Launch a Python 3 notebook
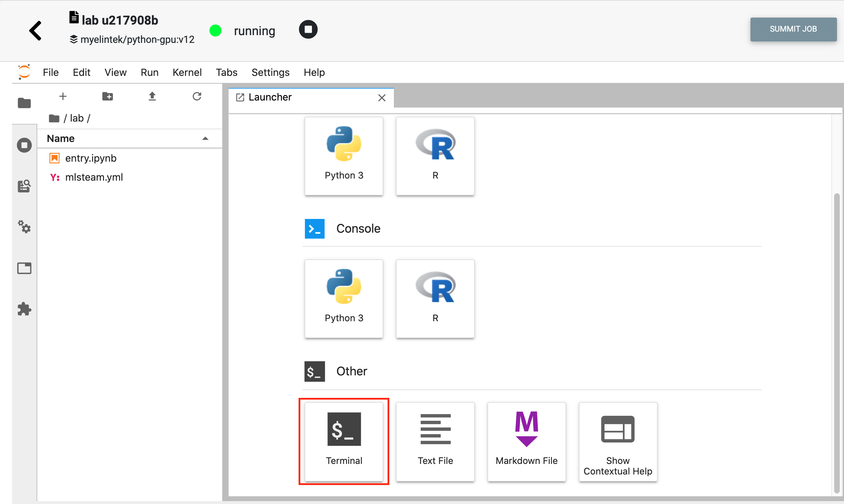Image resolution: width=844 pixels, height=504 pixels. point(344,156)
